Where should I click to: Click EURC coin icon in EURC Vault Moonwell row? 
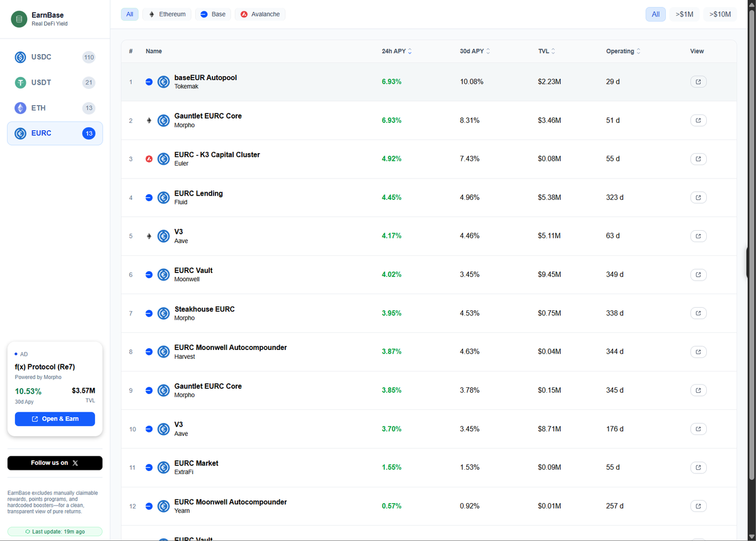164,275
